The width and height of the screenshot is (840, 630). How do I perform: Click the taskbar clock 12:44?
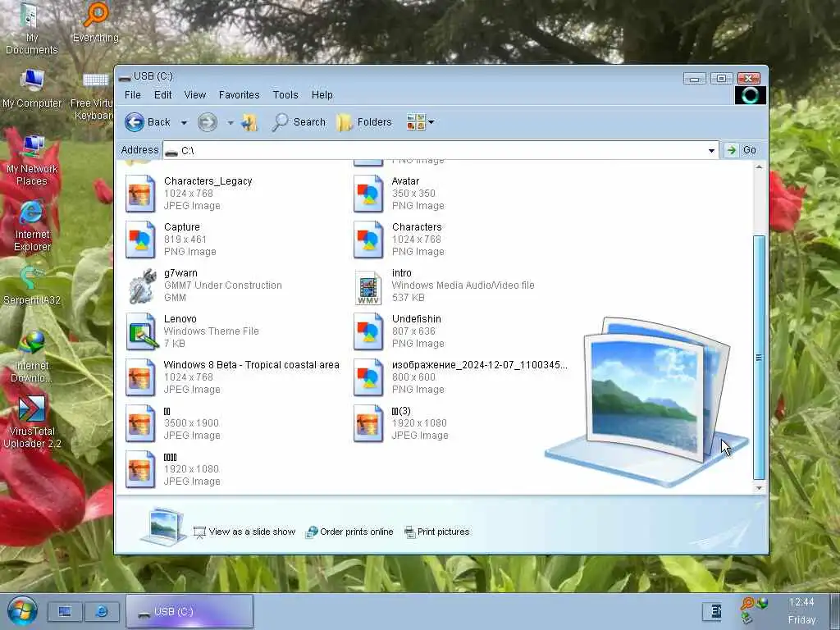[801, 603]
